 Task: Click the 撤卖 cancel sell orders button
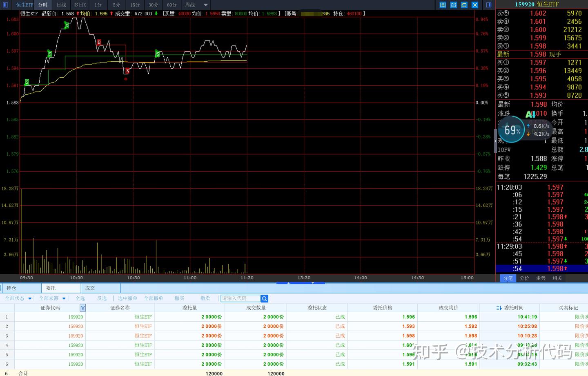pyautogui.click(x=205, y=298)
